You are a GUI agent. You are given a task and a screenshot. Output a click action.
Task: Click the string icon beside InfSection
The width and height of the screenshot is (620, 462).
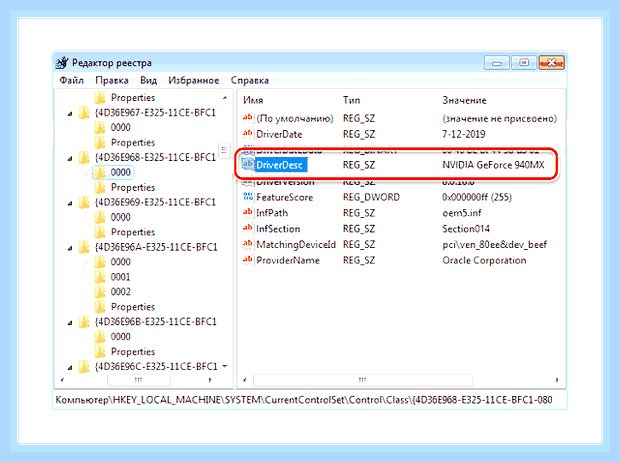point(248,228)
